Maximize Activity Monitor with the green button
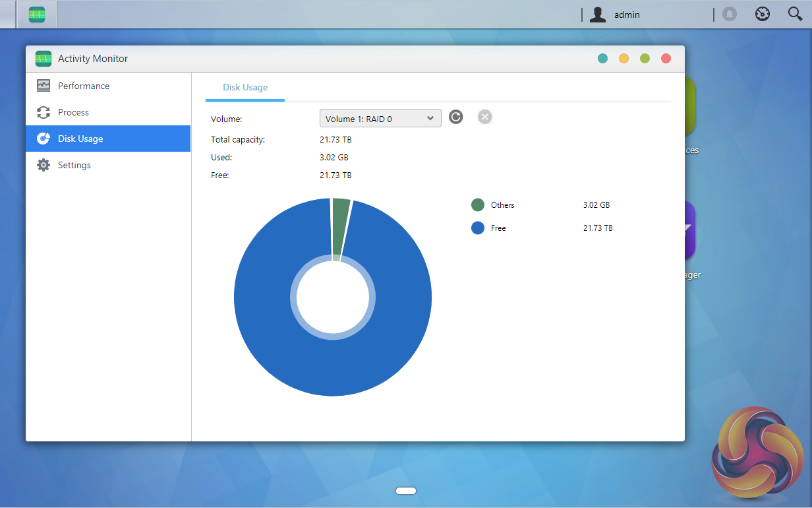Viewport: 812px width, 508px height. click(645, 59)
